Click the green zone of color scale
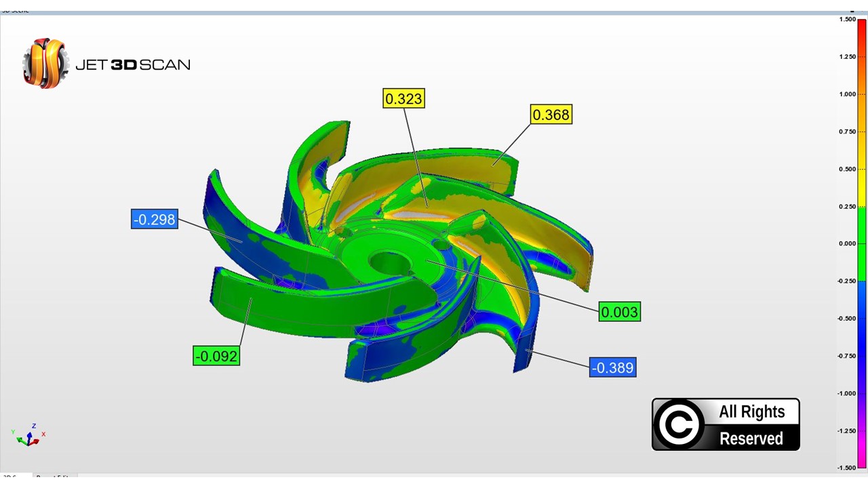868x488 pixels. click(x=863, y=244)
